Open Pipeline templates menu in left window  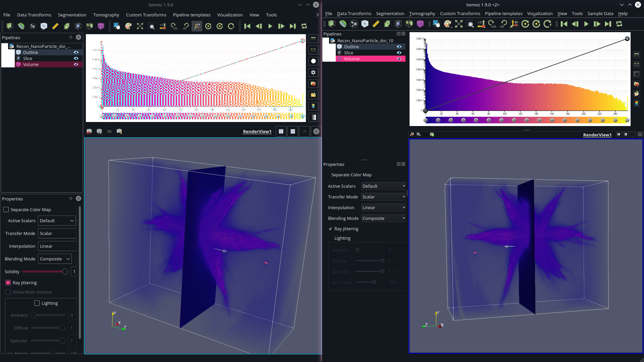[192, 15]
